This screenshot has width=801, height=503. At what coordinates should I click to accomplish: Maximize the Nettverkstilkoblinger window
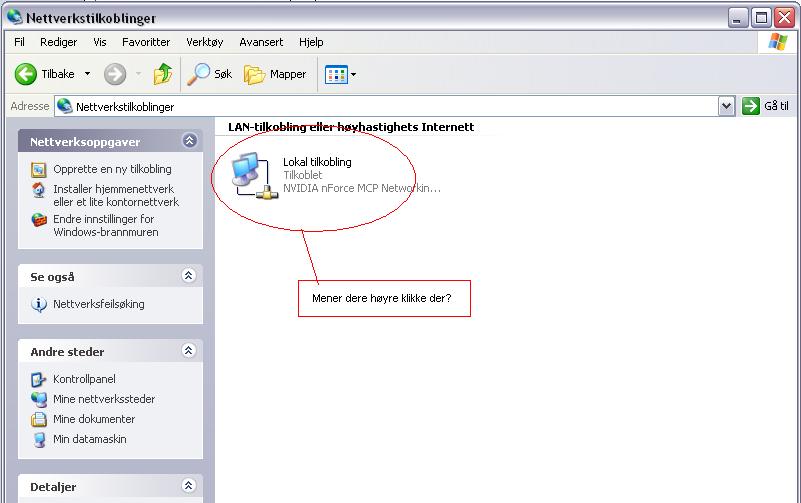point(761,18)
